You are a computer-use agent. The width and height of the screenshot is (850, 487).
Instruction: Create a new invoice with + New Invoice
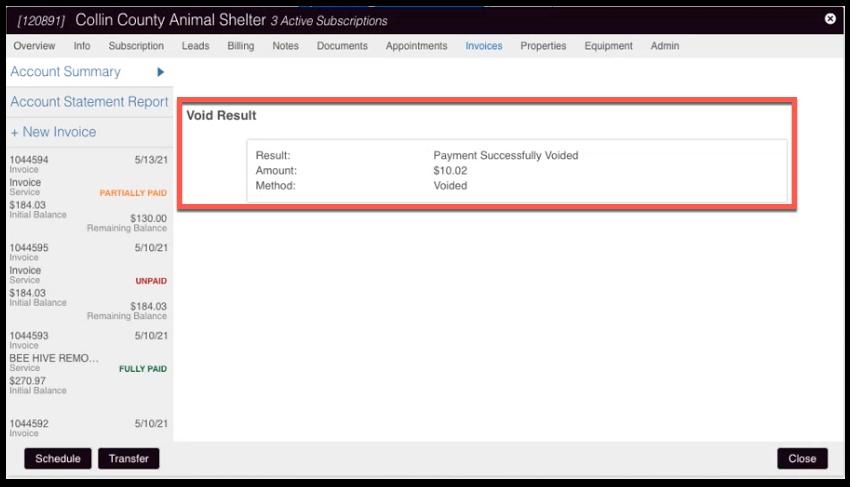53,132
